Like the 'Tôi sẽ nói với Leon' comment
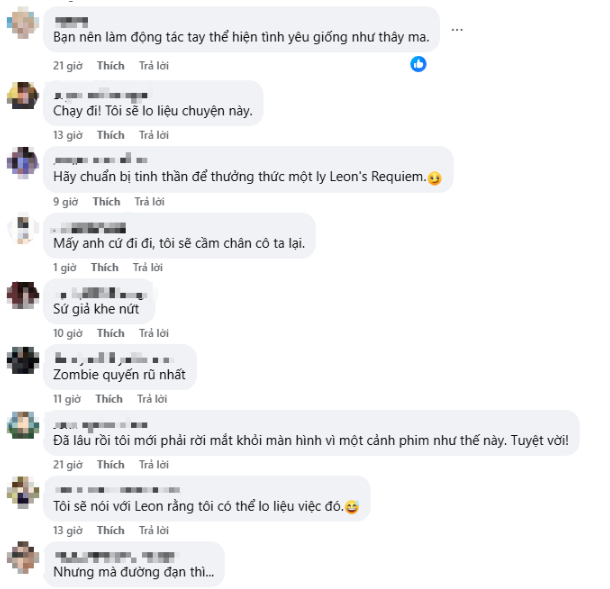The image size is (610, 589). [x=111, y=529]
